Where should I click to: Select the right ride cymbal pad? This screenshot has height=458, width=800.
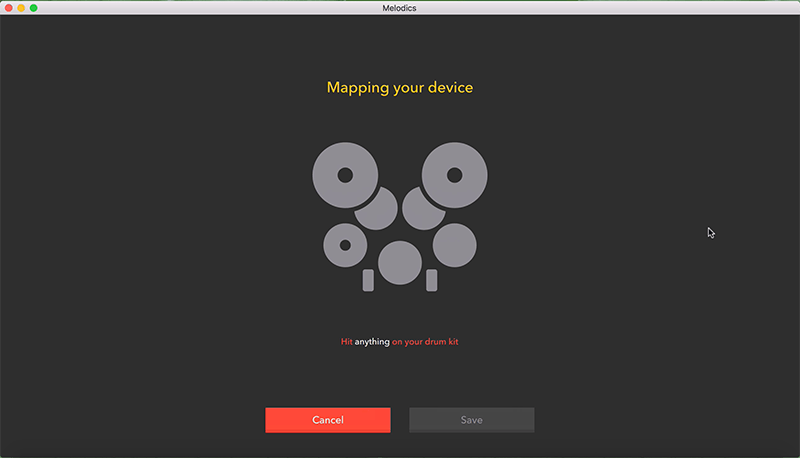tap(454, 175)
